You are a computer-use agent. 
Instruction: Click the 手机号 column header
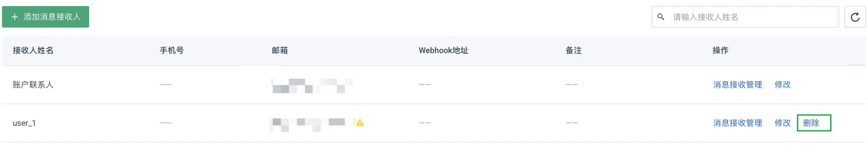pyautogui.click(x=172, y=50)
